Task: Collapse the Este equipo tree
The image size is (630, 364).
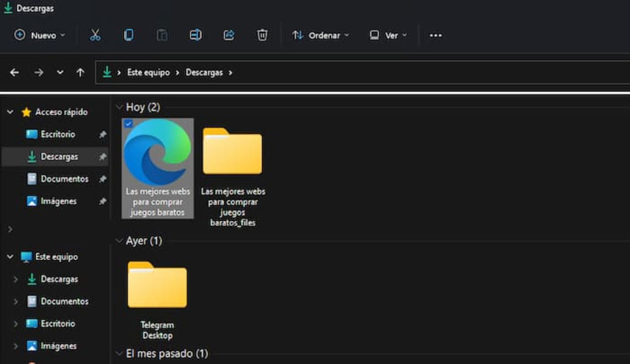Action: (10, 257)
